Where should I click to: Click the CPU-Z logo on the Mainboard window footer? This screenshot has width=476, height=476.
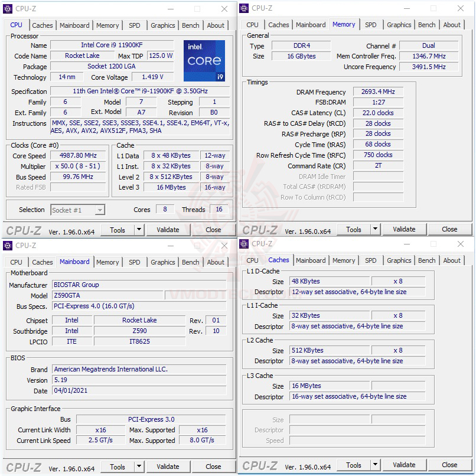pyautogui.click(x=25, y=467)
